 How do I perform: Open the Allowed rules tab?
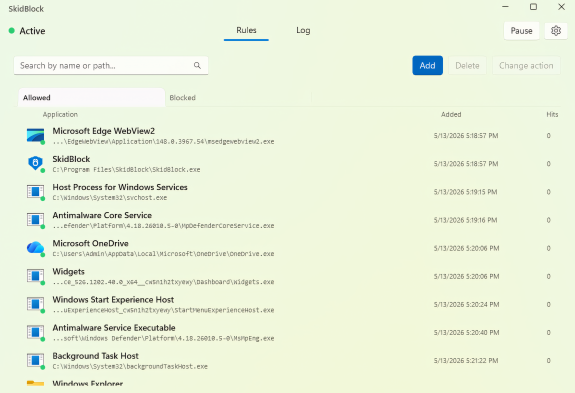click(92, 98)
